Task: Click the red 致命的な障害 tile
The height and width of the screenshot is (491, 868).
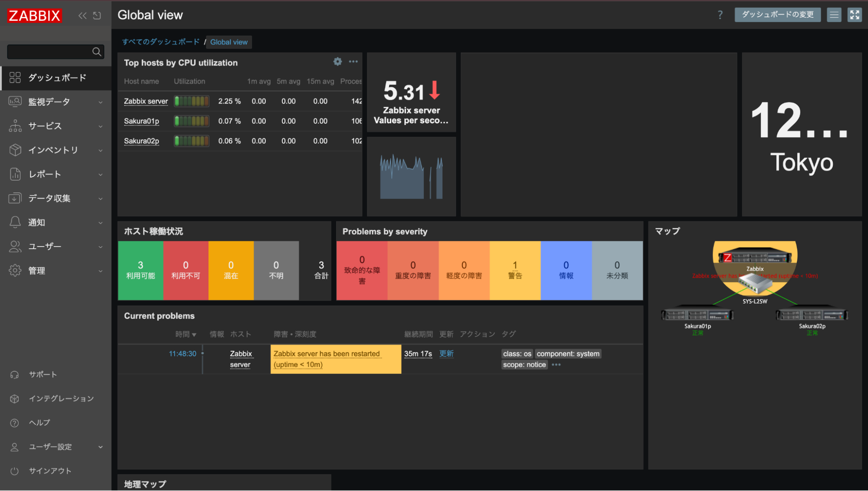Action: coord(362,270)
